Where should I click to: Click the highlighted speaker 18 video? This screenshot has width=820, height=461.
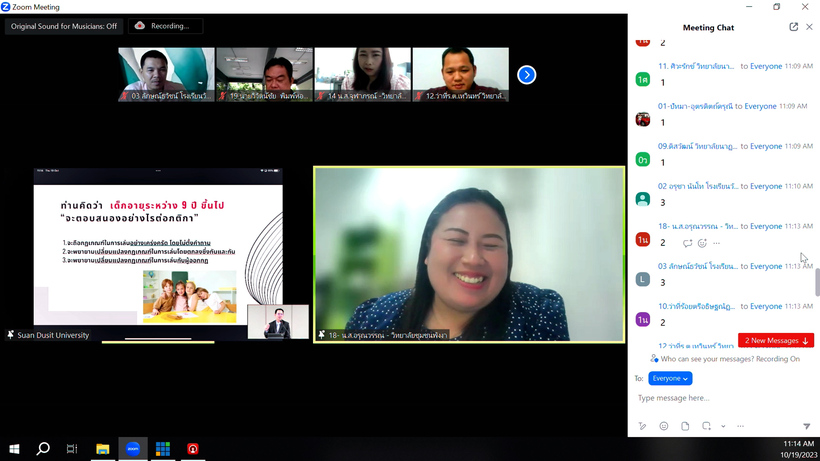click(469, 255)
